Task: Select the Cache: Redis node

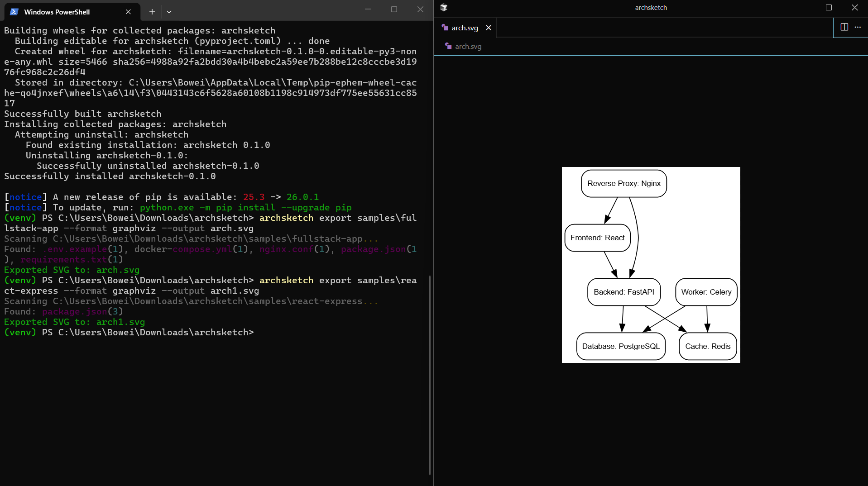Action: pyautogui.click(x=708, y=346)
